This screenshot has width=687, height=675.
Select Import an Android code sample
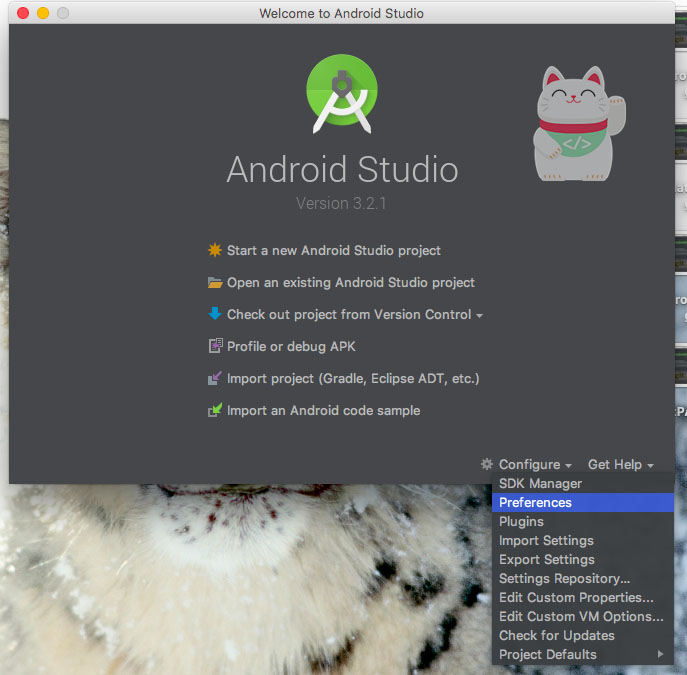323,410
